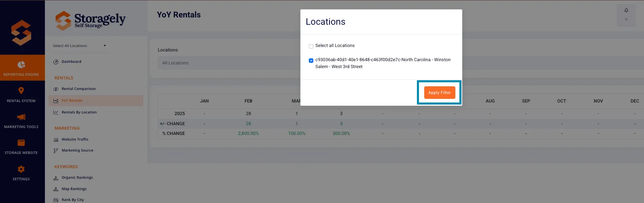Click the SEP column header
The image size is (644, 203).
[526, 101]
